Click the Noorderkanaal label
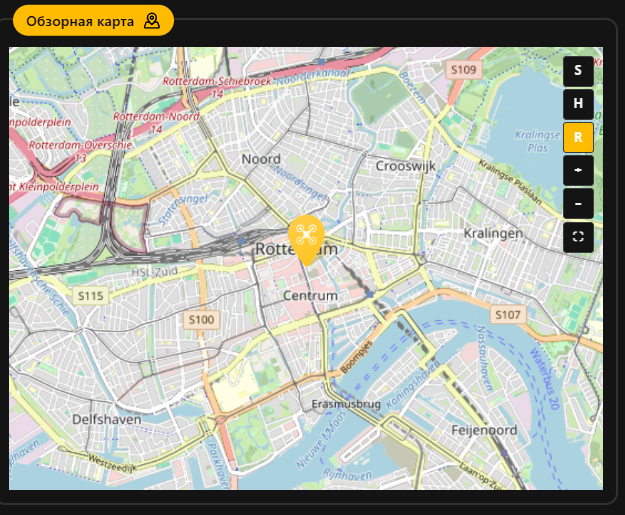Image resolution: width=625 pixels, height=515 pixels. (x=312, y=77)
